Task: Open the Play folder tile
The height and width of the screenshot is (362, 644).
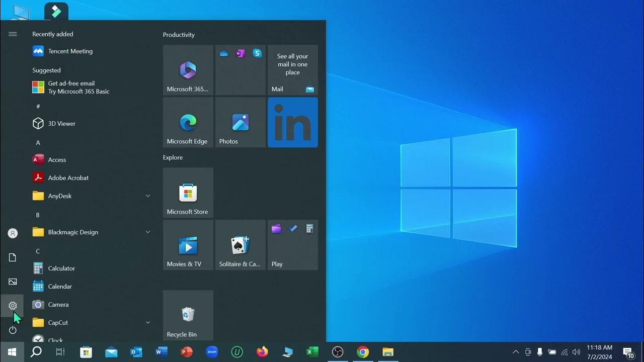Action: (x=293, y=245)
